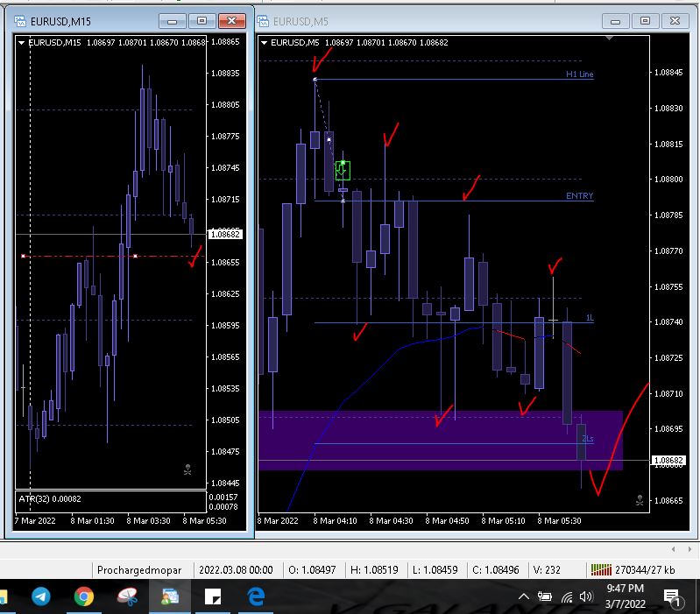Click the connection status bars indicator

[601, 570]
